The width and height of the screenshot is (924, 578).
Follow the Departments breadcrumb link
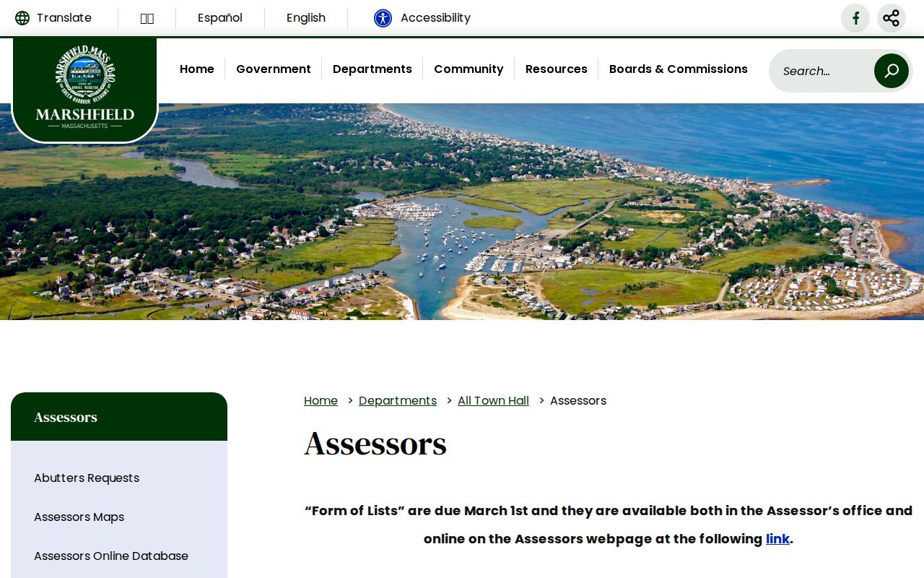pyautogui.click(x=398, y=401)
